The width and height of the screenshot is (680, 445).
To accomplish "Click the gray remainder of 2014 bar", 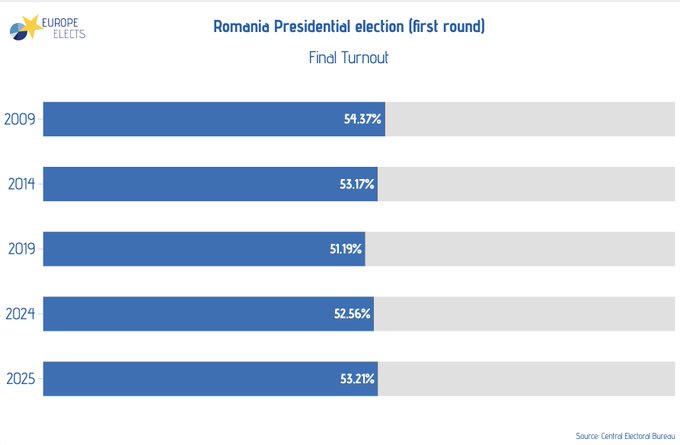I will (520, 184).
